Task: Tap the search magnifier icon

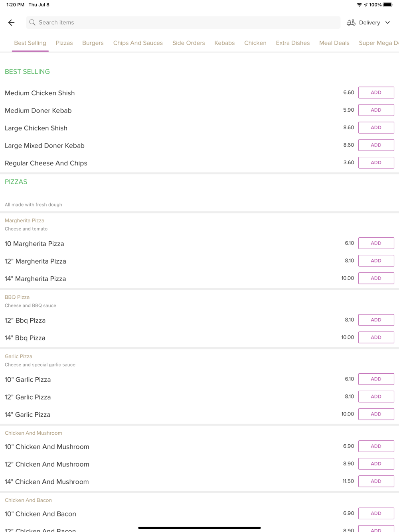Action: [32, 23]
